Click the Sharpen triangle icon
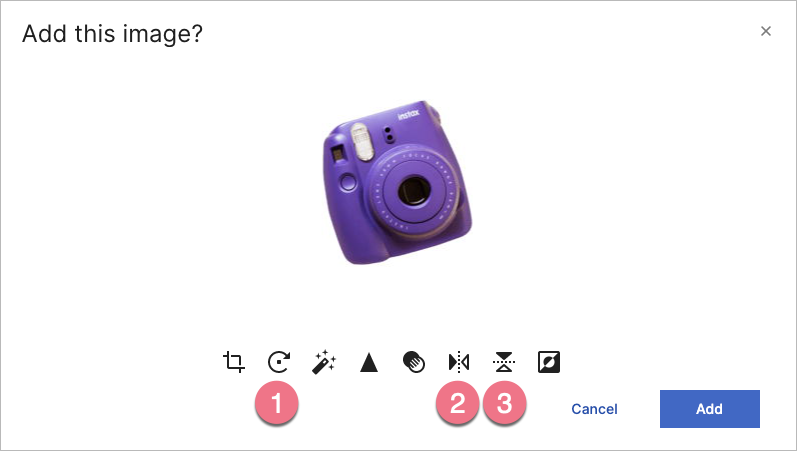 (369, 363)
